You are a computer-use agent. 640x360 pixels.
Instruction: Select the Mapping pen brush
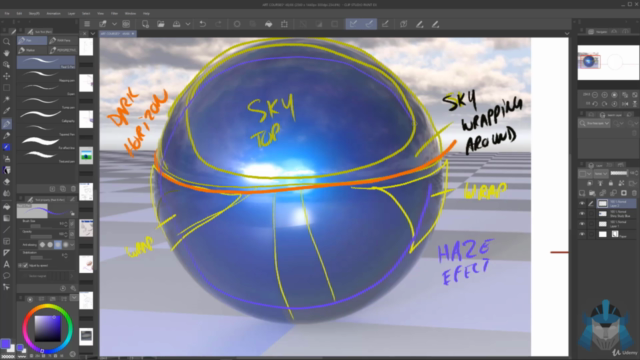coord(46,75)
